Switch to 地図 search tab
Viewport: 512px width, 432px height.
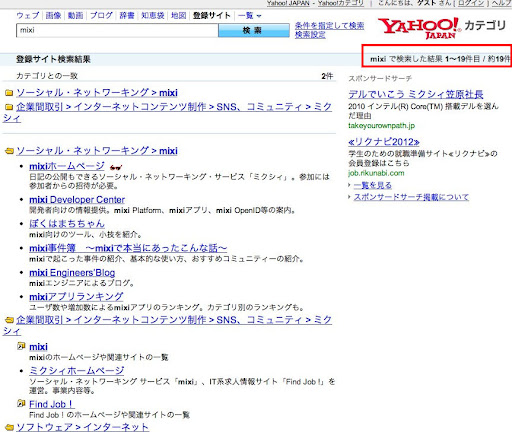pyautogui.click(x=178, y=16)
